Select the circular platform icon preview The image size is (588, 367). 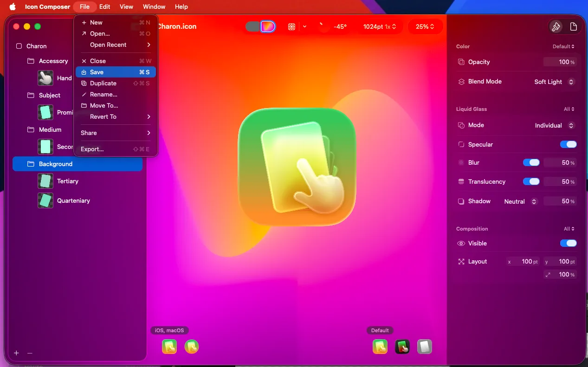coord(192,347)
